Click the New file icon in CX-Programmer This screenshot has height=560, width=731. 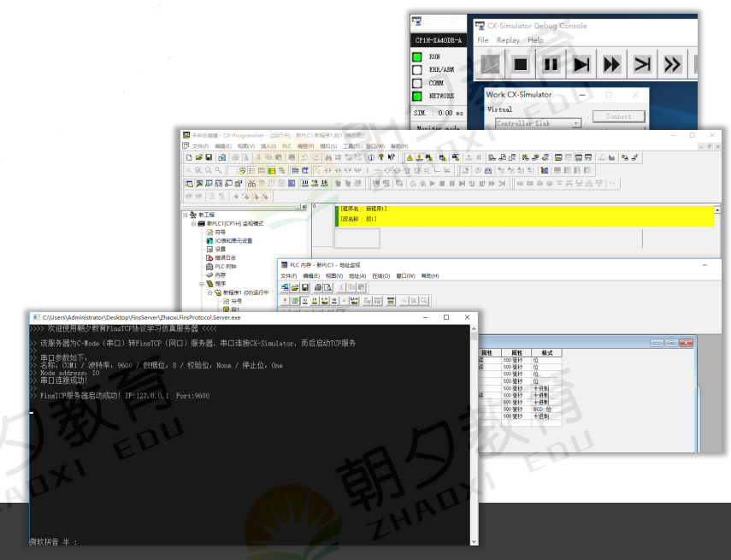coord(189,157)
